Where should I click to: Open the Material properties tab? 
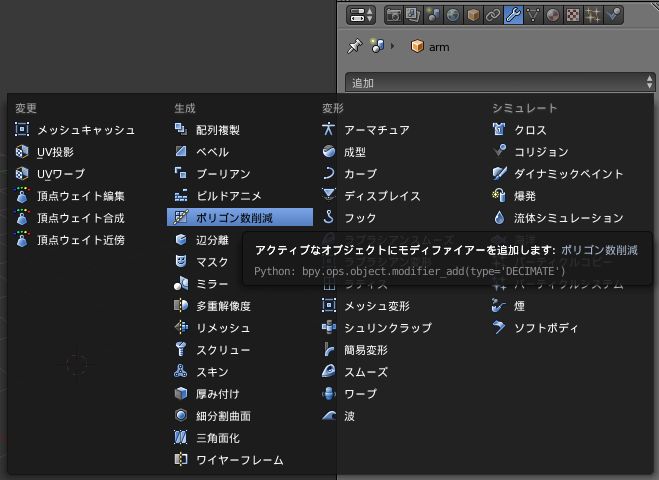click(x=552, y=15)
